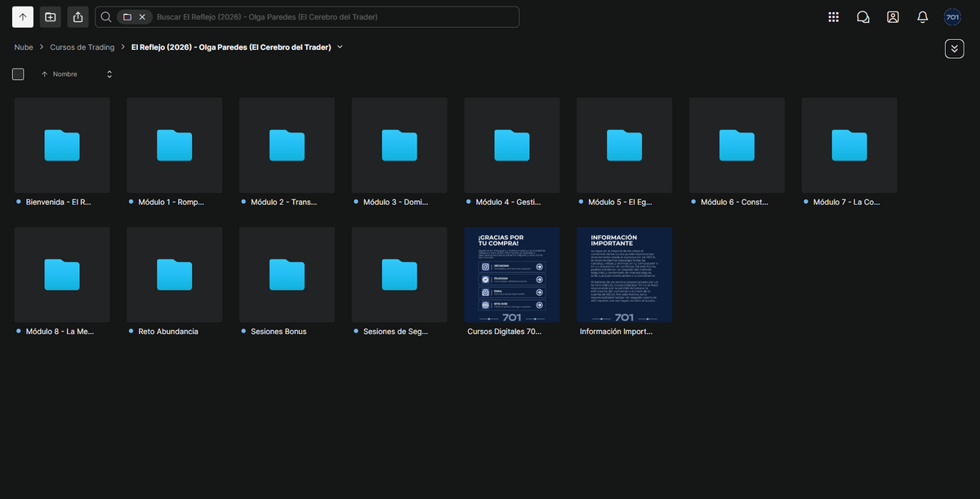Open the sort options up-down arrows
980x499 pixels.
tap(109, 74)
